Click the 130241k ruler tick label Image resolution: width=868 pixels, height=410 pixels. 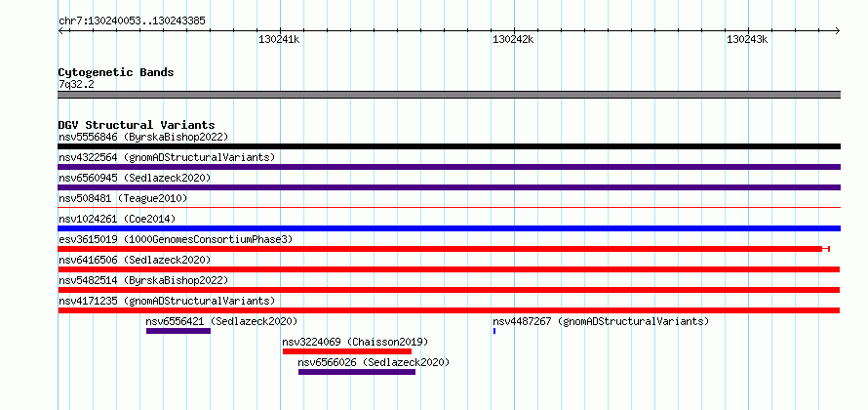pyautogui.click(x=279, y=39)
